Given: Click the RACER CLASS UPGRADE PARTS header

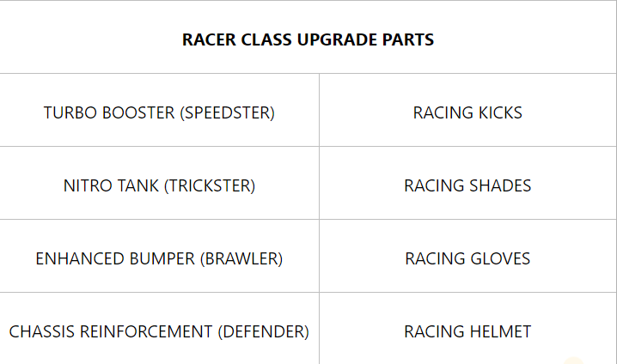Looking at the screenshot, I should pos(308,39).
